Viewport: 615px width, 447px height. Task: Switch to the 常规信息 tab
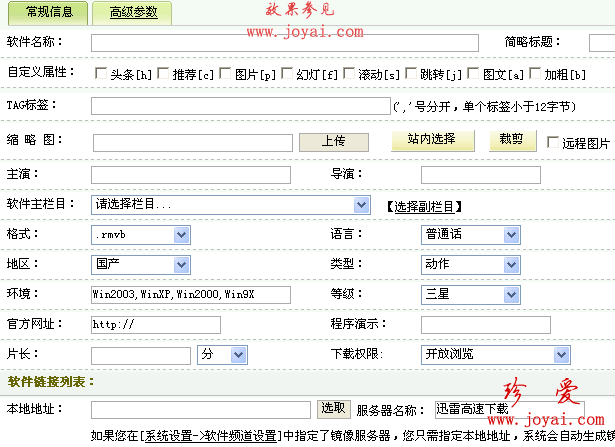[48, 13]
